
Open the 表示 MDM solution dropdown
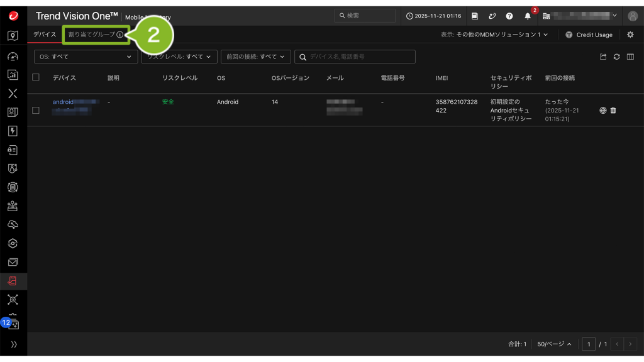tap(494, 35)
